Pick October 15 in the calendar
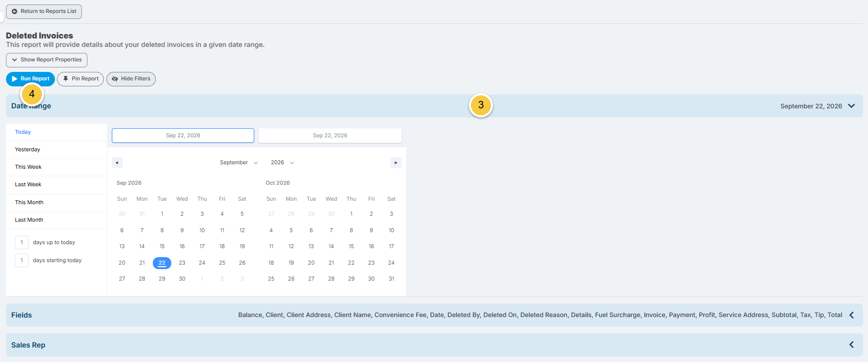 (x=351, y=247)
